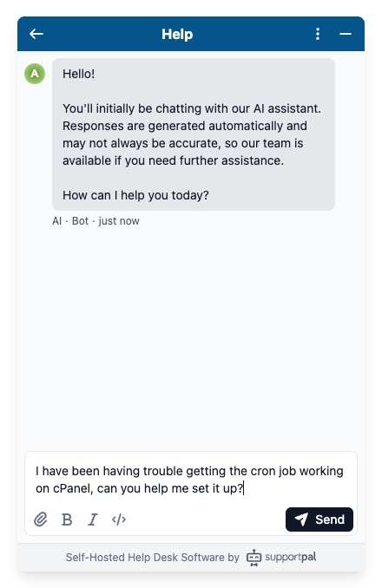Select the Hello! greeting message bubble
Viewport: 382px width, 588px height.
(x=194, y=134)
